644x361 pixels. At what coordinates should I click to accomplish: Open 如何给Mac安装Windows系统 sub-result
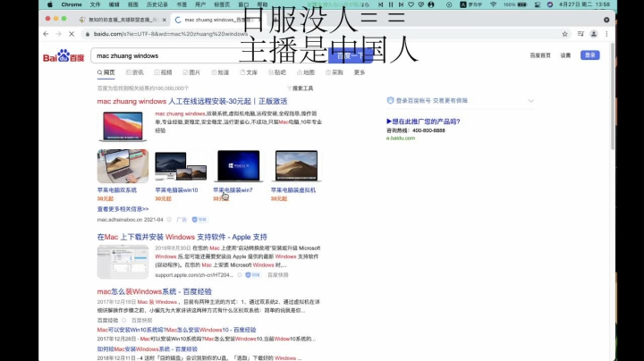(x=147, y=349)
